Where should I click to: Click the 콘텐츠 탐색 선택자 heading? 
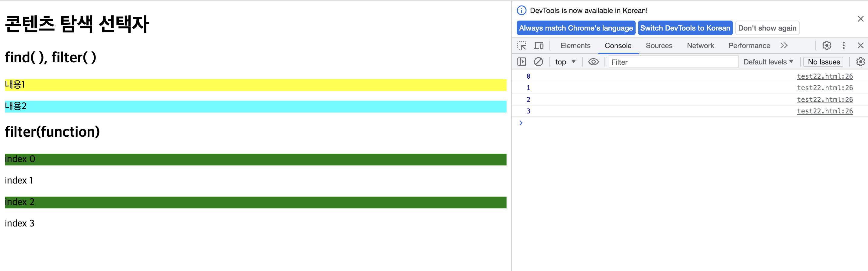click(x=77, y=24)
